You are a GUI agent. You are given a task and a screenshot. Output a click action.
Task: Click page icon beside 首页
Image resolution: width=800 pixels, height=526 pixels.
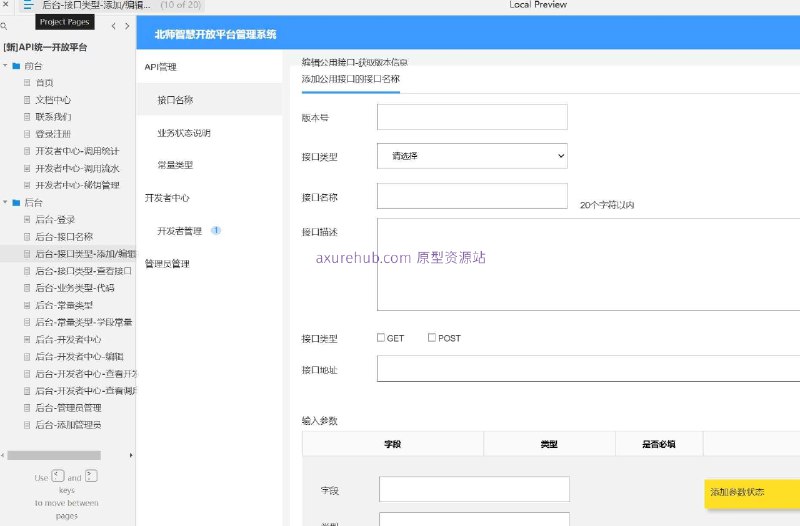point(27,83)
